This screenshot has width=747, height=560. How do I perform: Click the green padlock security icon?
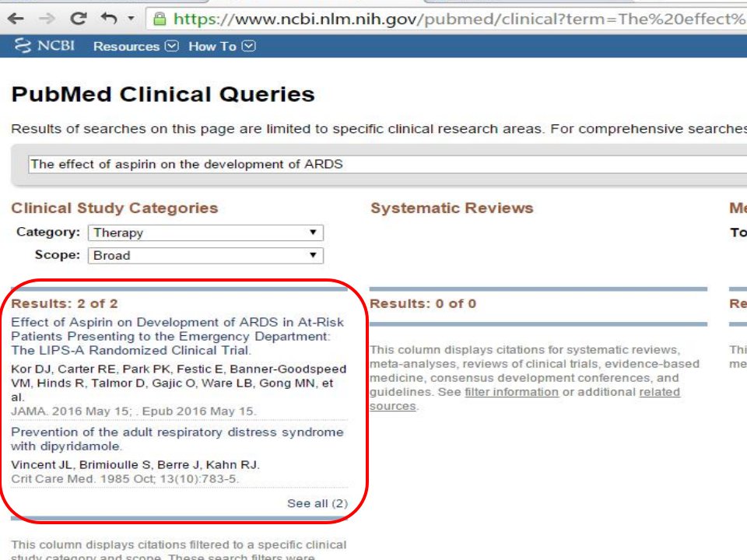(x=160, y=19)
